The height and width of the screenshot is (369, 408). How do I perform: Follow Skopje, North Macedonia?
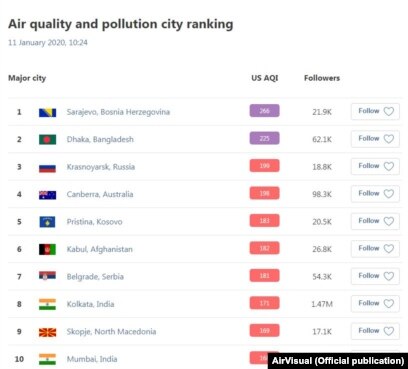pos(375,331)
